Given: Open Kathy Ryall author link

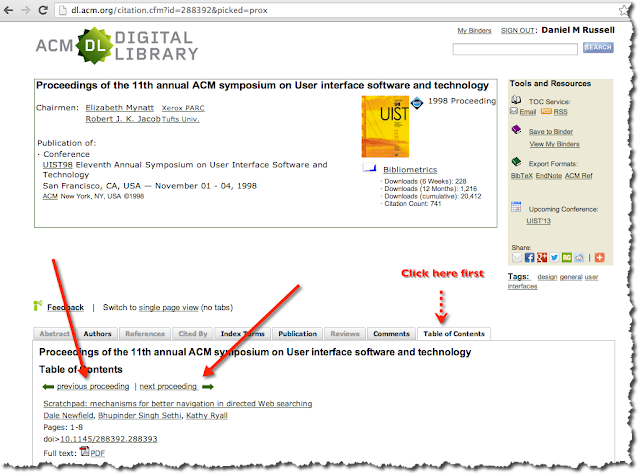Looking at the screenshot, I should pyautogui.click(x=207, y=415).
